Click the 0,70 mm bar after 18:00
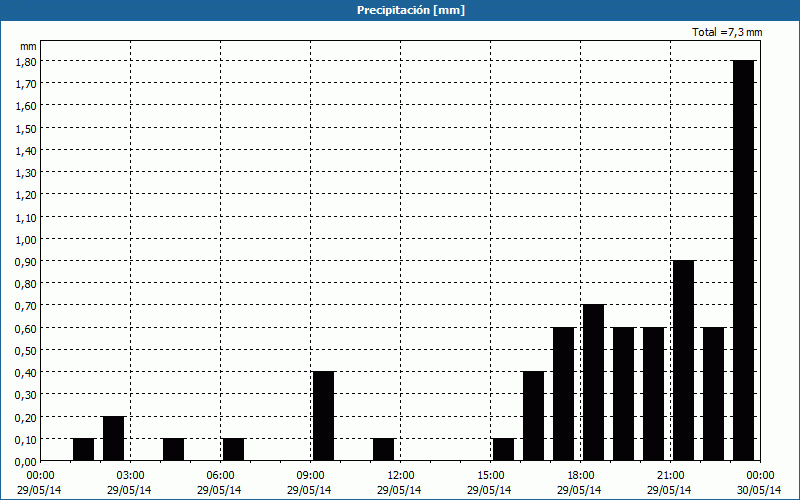The image size is (800, 500). tap(593, 383)
